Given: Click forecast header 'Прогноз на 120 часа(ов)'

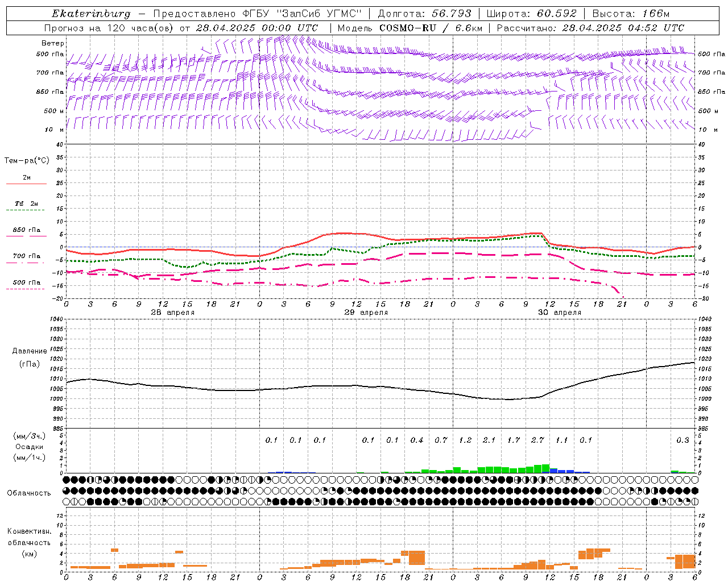Looking at the screenshot, I should pyautogui.click(x=110, y=28).
